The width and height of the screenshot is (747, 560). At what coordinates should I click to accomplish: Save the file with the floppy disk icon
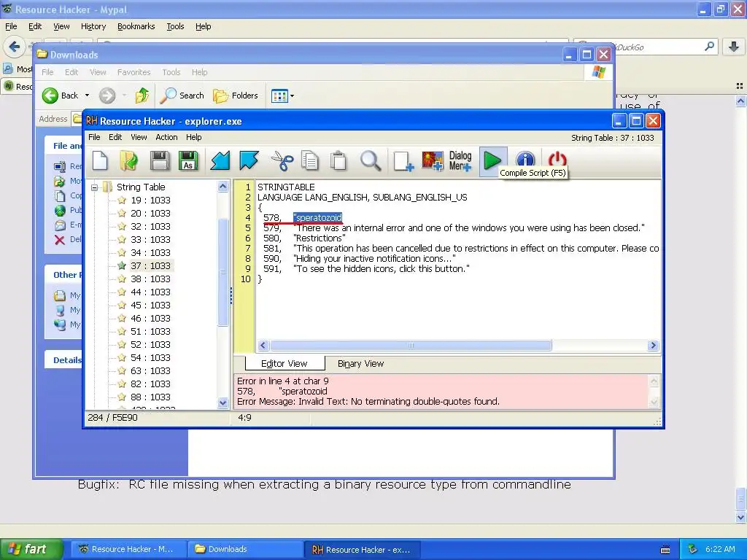(160, 160)
